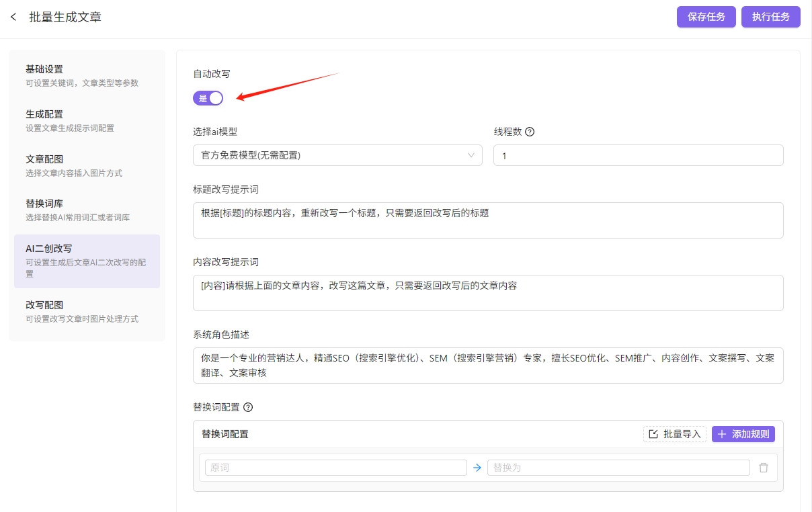Screen dimensions: 812x512
Task: Focus the 线程数 input field
Action: click(x=638, y=155)
